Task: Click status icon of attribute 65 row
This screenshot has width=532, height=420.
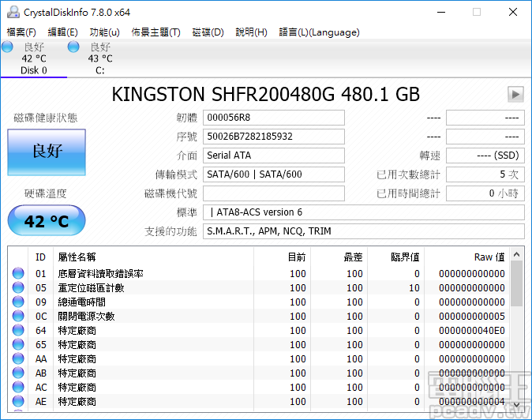Action: (x=18, y=344)
